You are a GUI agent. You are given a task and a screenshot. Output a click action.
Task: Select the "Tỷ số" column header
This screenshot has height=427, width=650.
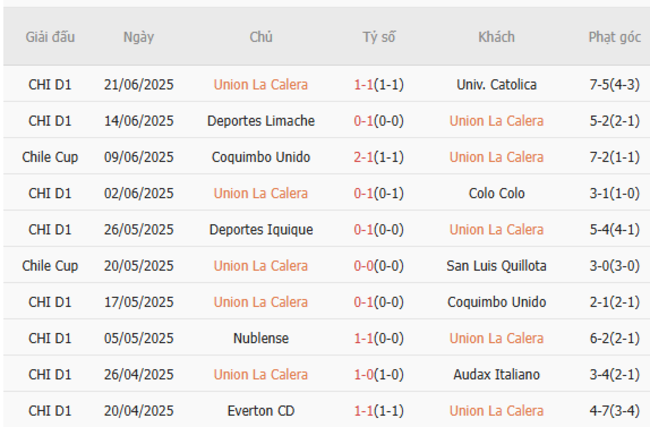point(379,37)
